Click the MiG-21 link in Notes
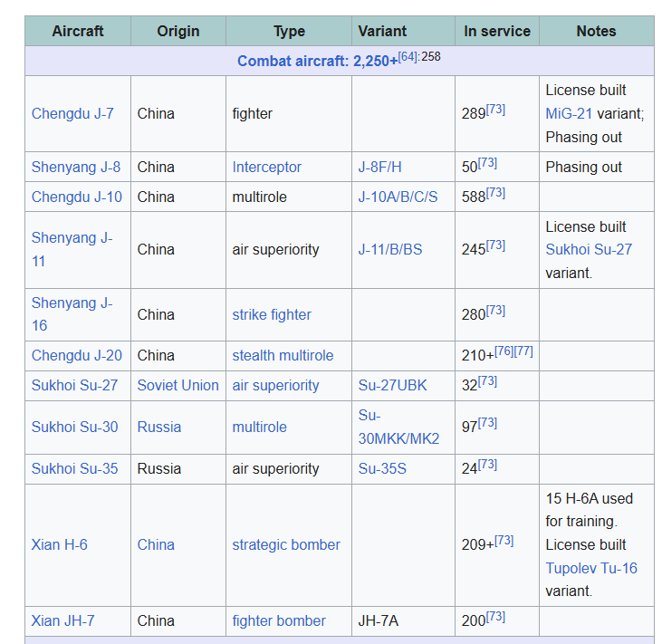 [569, 113]
